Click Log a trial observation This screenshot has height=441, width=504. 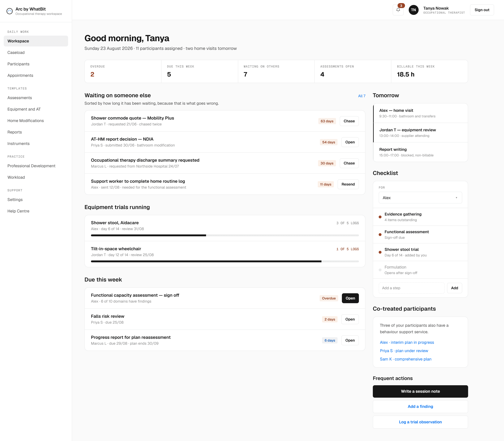coord(420,422)
